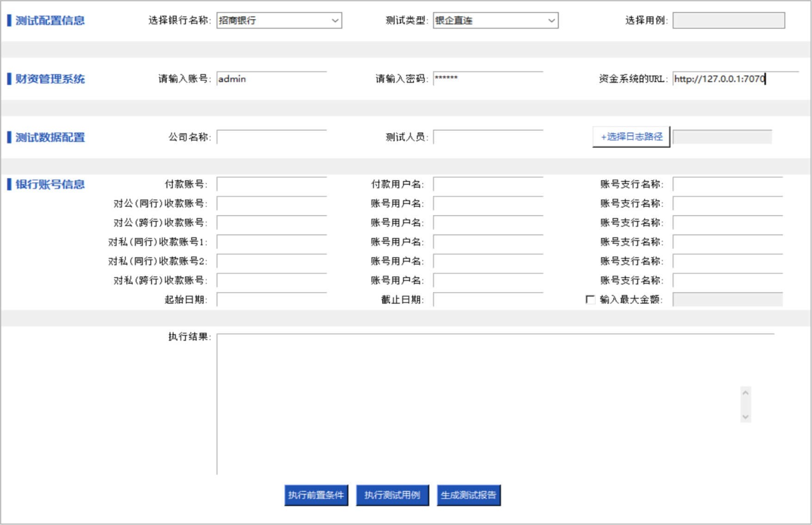The height and width of the screenshot is (525, 812).
Task: Click the 对公(跨行)收款账号 input field
Action: (x=272, y=223)
